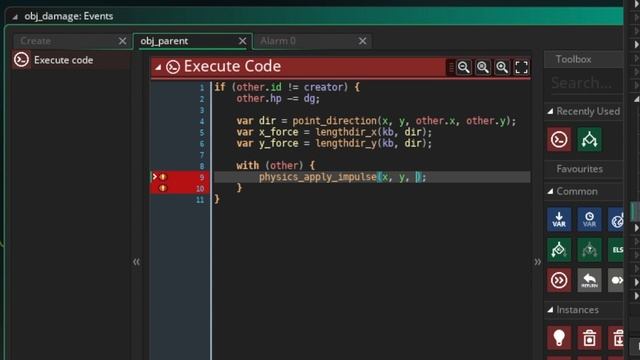
Task: Click toolbar drag handle beside zoom icons
Action: (451, 67)
